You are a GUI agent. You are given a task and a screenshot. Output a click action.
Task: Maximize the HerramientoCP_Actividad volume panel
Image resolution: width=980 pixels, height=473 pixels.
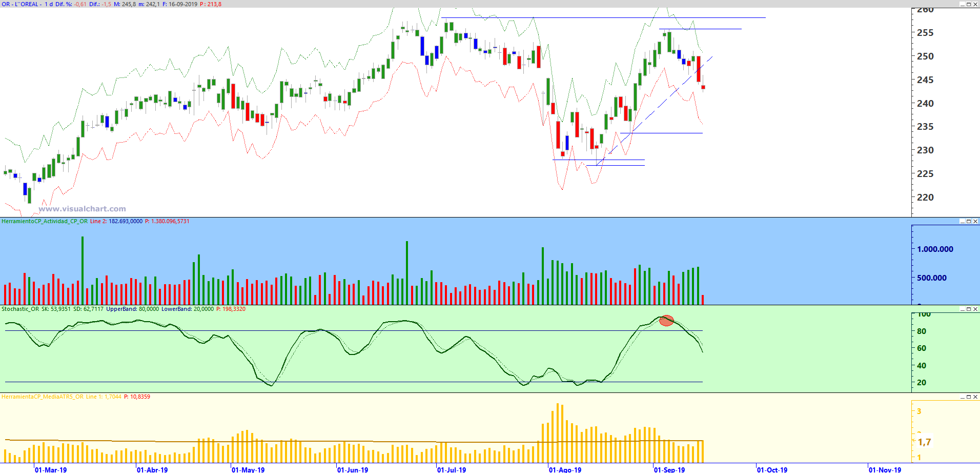(969, 221)
